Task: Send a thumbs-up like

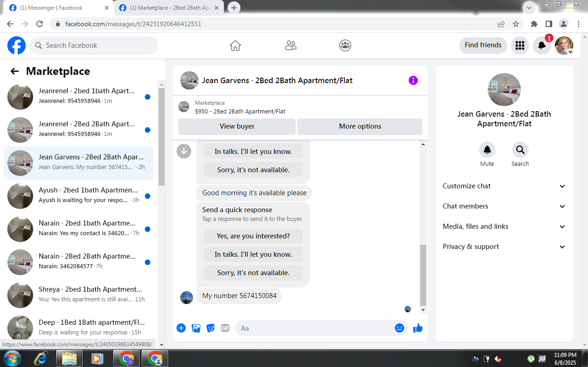Action: (418, 328)
